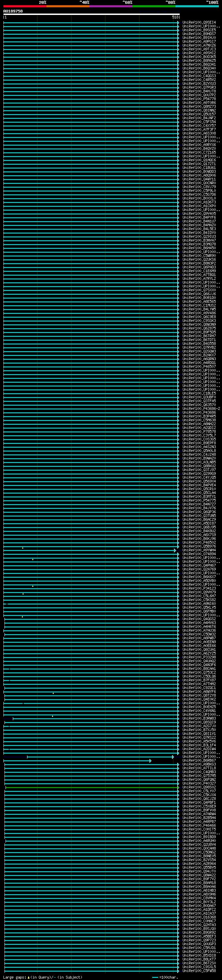Screen dimensions: 222x980
Task: Select the query name AU189758
Action: pyautogui.click(x=13, y=11)
